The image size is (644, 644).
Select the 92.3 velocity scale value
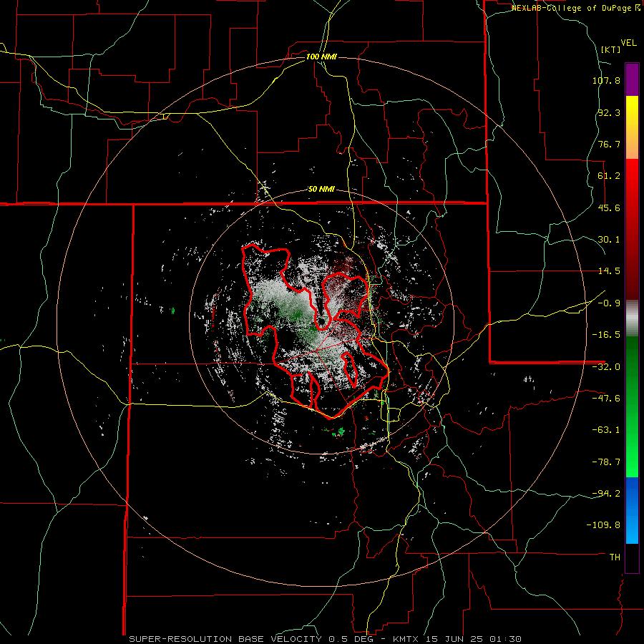(x=609, y=112)
